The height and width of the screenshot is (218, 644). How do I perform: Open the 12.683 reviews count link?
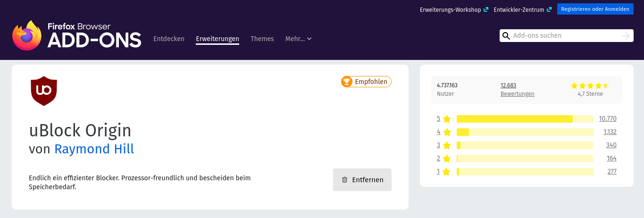coord(508,85)
